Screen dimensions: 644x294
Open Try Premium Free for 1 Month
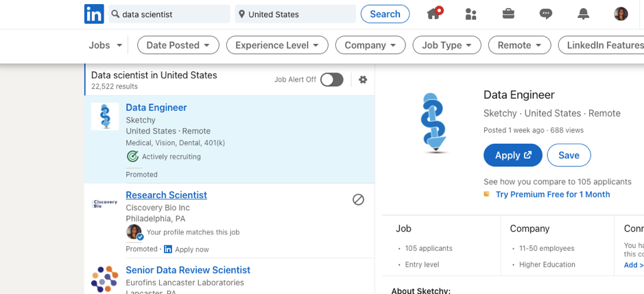pyautogui.click(x=553, y=194)
